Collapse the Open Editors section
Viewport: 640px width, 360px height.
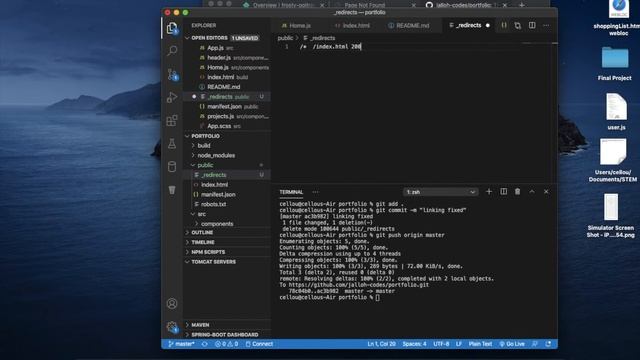[187, 38]
